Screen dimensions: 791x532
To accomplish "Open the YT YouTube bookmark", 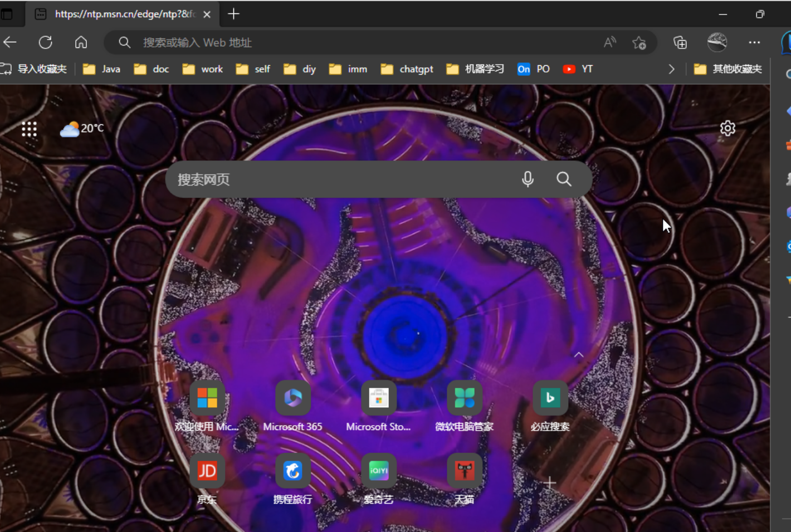I will [x=578, y=69].
